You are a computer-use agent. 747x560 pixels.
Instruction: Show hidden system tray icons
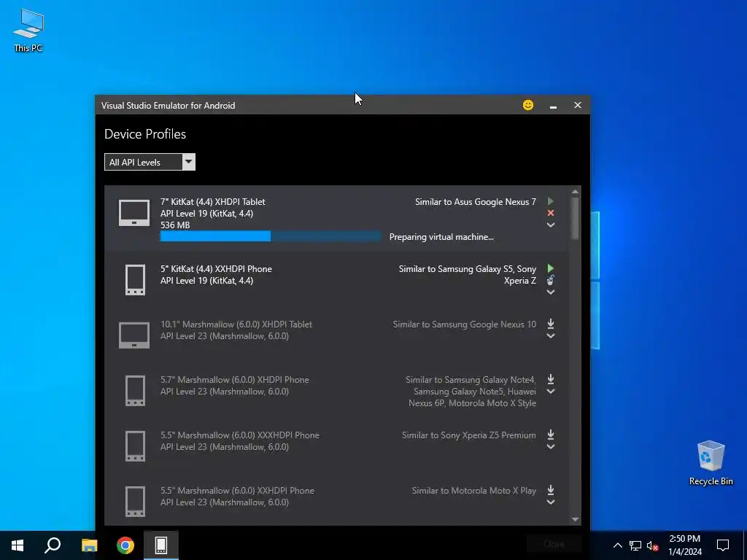(617, 545)
